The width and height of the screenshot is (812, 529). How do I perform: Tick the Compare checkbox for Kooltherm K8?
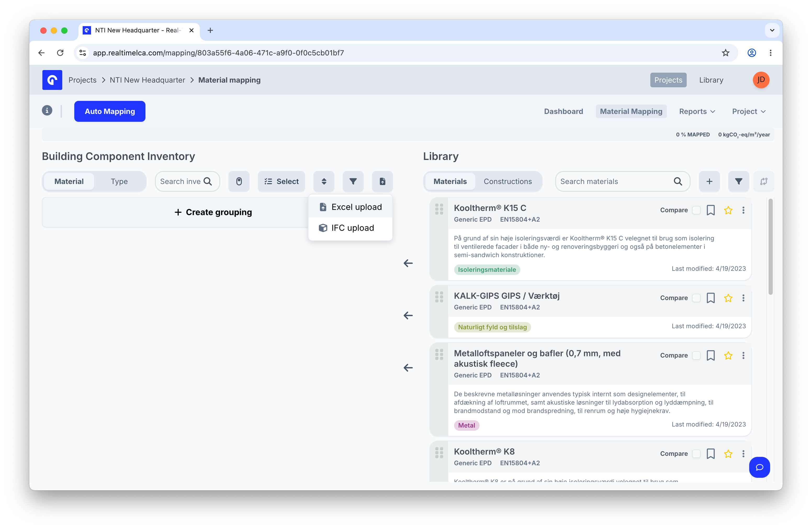coord(696,454)
